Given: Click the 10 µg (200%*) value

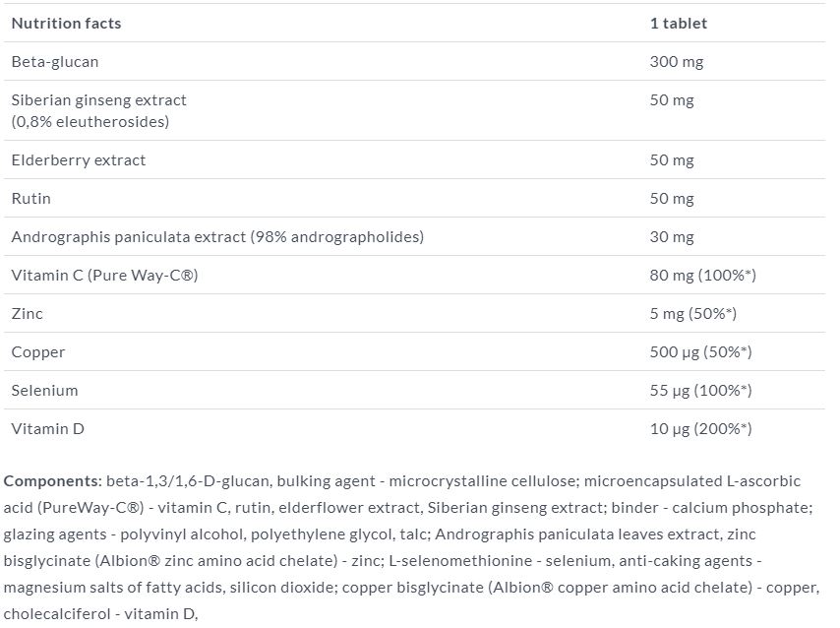Looking at the screenshot, I should [701, 428].
